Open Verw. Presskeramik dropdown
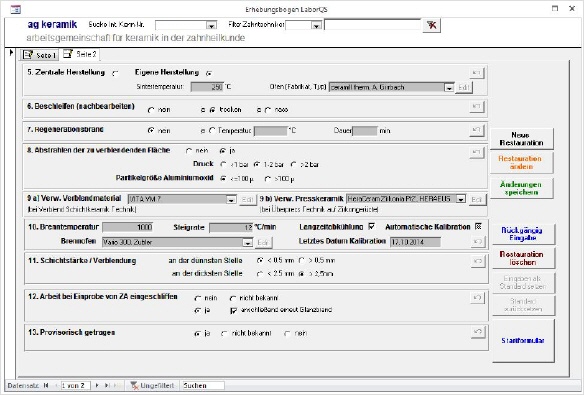 click(x=461, y=199)
